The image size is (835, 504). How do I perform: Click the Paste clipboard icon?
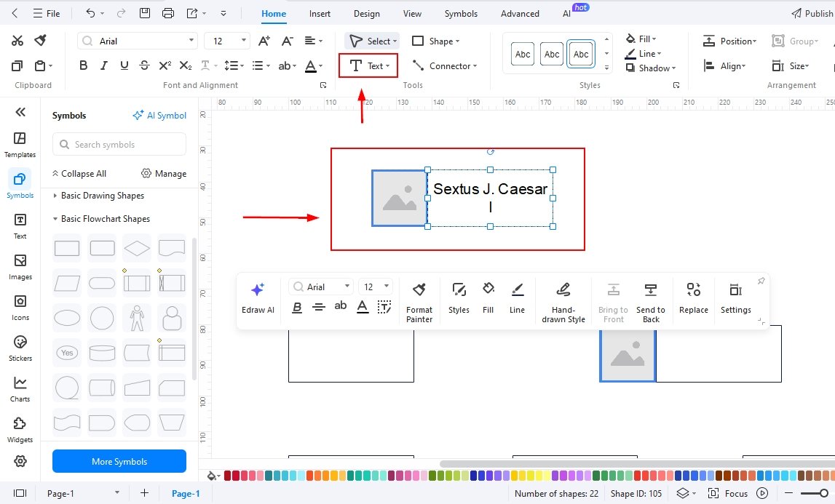(40, 66)
